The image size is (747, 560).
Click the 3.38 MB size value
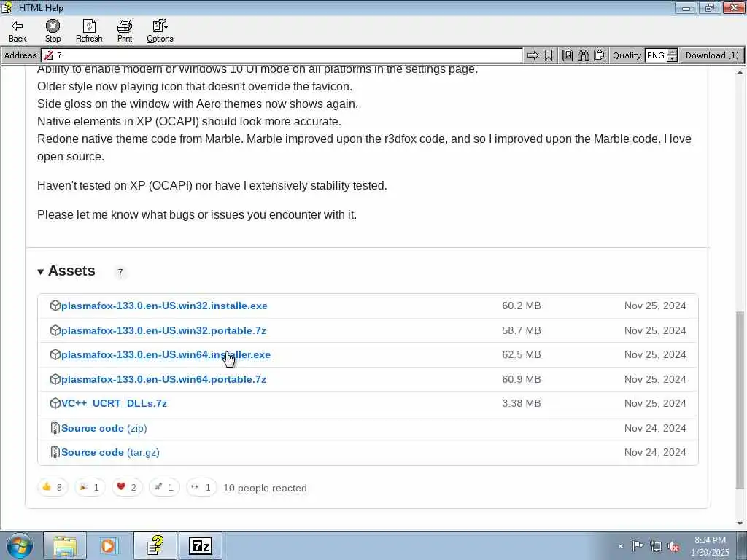(x=521, y=403)
